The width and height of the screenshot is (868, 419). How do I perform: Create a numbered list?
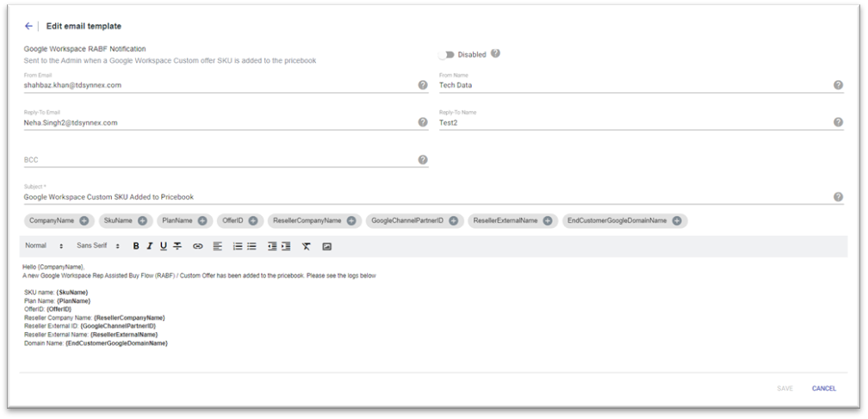tap(238, 247)
